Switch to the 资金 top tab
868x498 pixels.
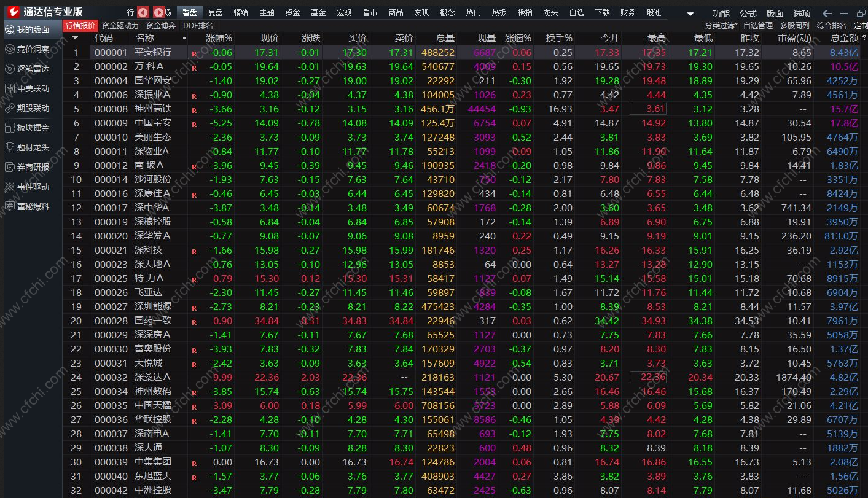pos(292,12)
